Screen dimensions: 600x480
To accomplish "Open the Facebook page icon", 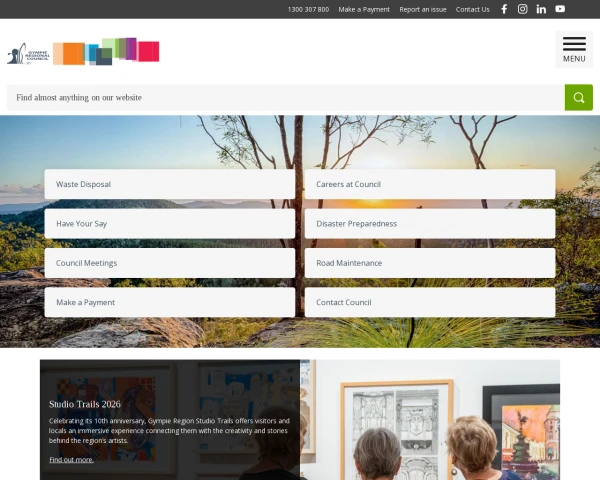I will [x=504, y=9].
